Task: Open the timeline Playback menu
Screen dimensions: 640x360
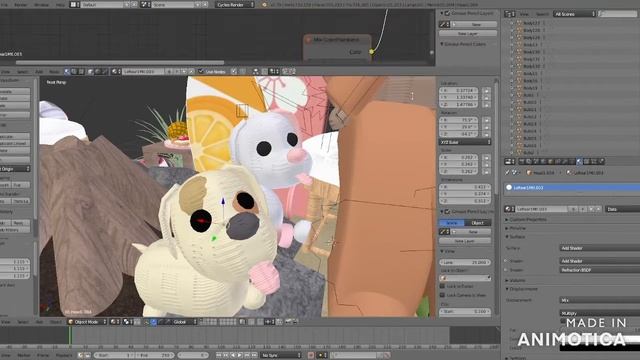Action: (64, 355)
